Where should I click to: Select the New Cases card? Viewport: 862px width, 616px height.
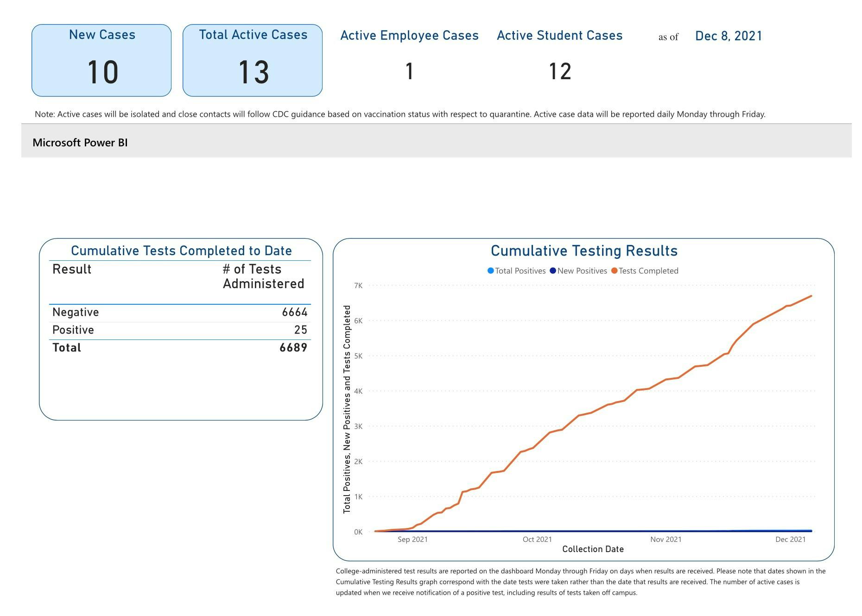point(101,59)
